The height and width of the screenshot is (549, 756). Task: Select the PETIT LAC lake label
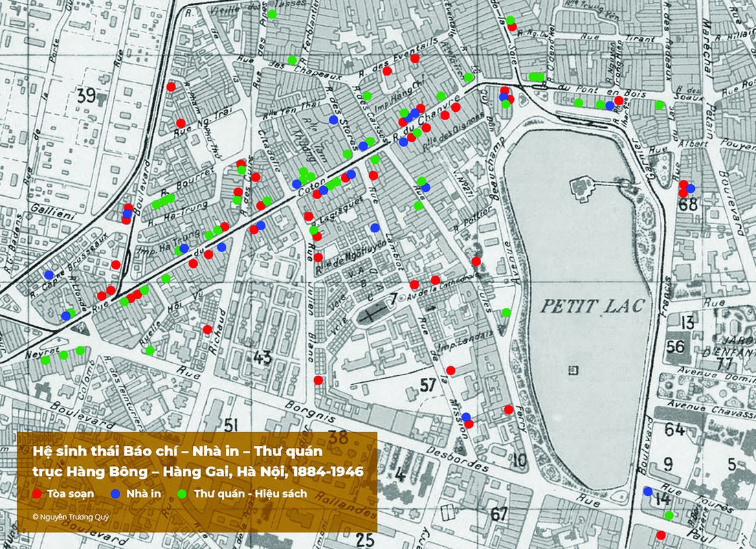[x=592, y=306]
